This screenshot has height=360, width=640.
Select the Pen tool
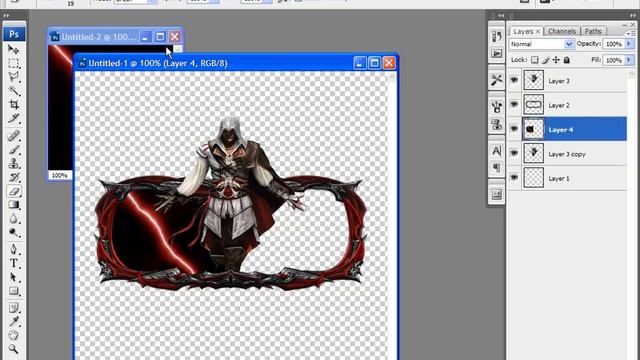[x=13, y=249]
